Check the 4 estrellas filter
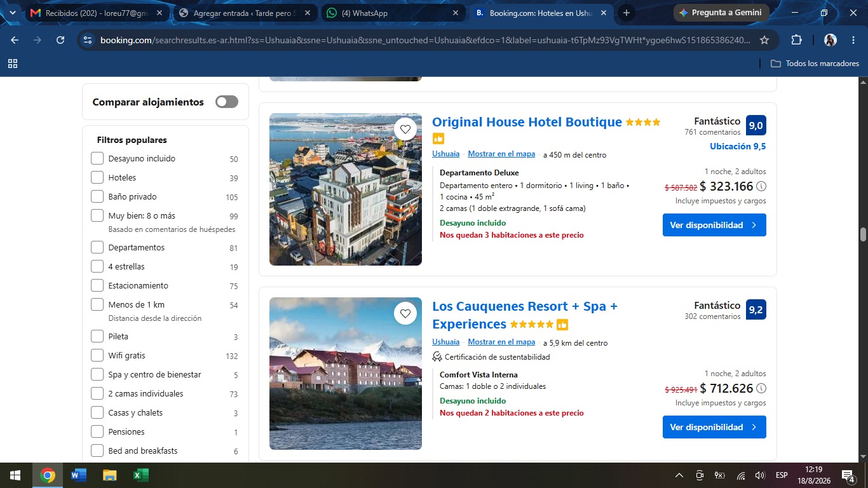 pos(97,266)
